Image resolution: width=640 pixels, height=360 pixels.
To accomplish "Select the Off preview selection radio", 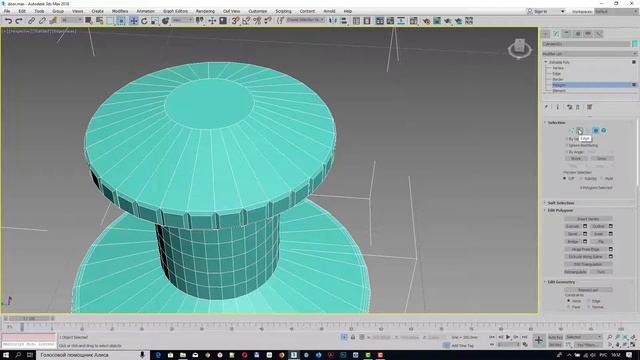I will 565,178.
